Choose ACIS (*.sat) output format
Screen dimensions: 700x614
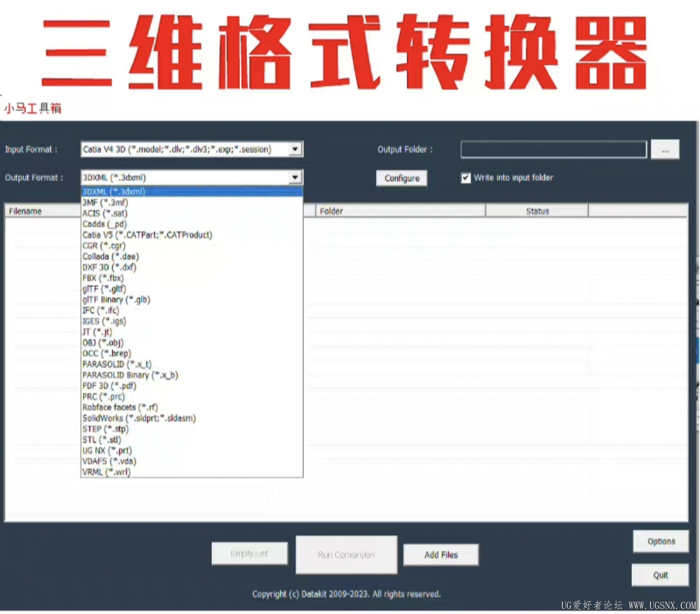[x=191, y=213]
